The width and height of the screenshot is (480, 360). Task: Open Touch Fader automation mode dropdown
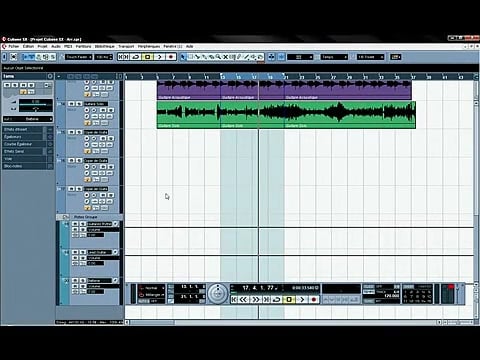click(x=78, y=57)
